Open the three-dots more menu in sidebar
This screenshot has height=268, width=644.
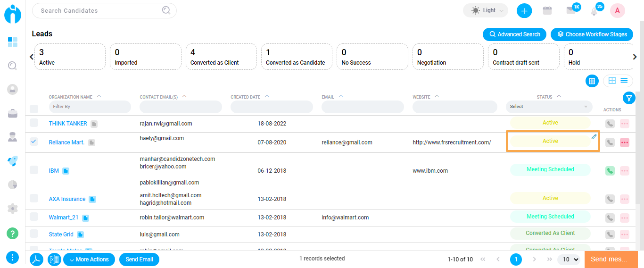click(13, 257)
